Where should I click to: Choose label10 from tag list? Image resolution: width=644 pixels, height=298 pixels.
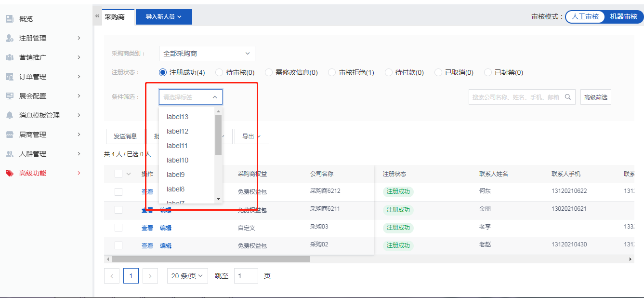[187, 160]
